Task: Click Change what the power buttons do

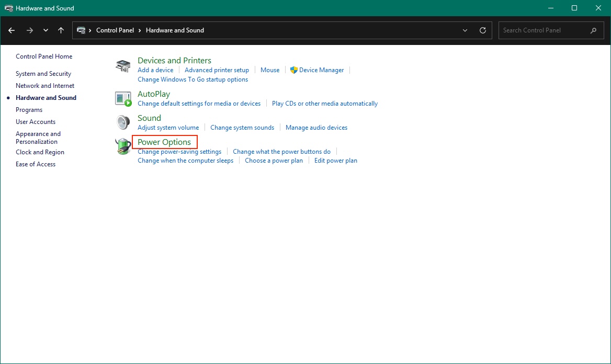Action: pos(281,152)
